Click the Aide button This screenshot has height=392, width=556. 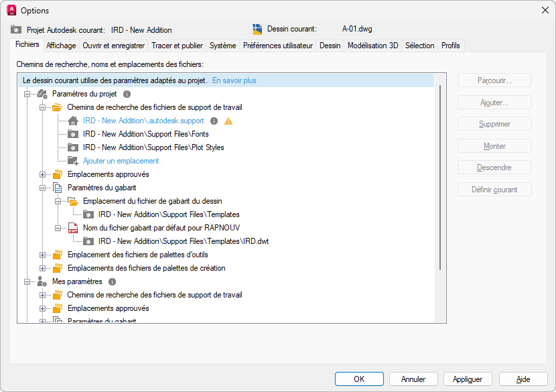click(523, 379)
